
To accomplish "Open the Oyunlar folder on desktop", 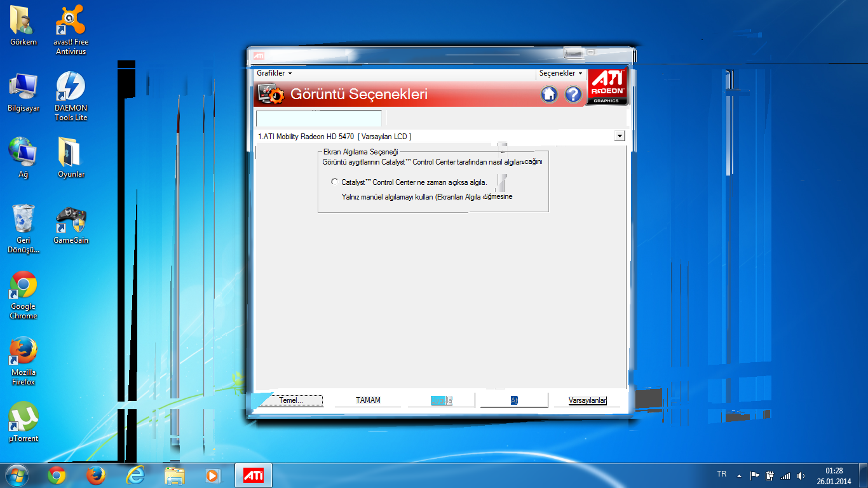I will [x=71, y=158].
